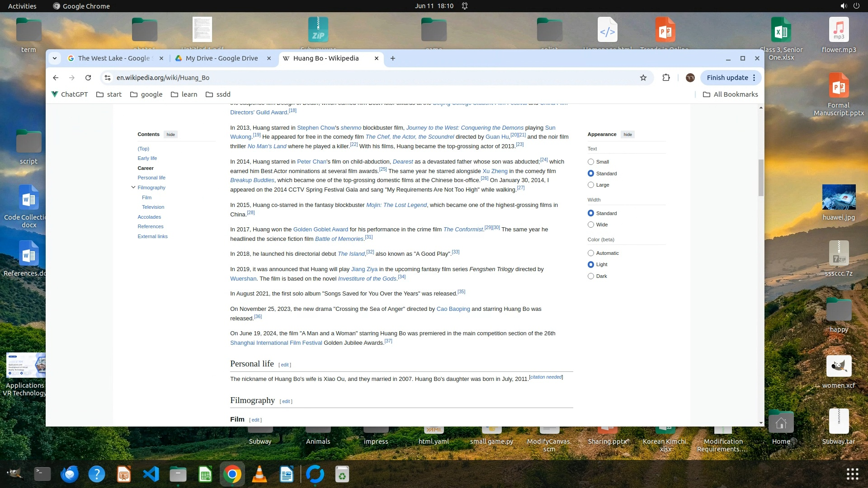868x488 pixels.
Task: Select Large text size
Action: coord(591,185)
